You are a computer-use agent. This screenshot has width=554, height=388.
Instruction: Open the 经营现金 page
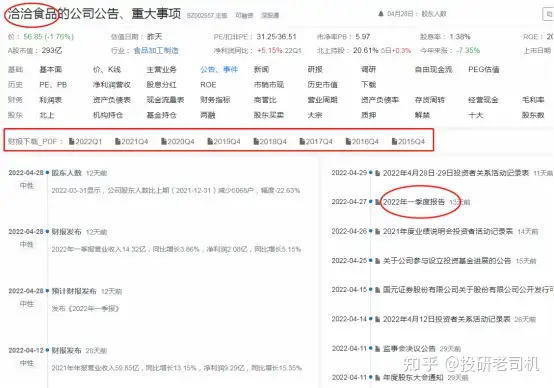483,100
